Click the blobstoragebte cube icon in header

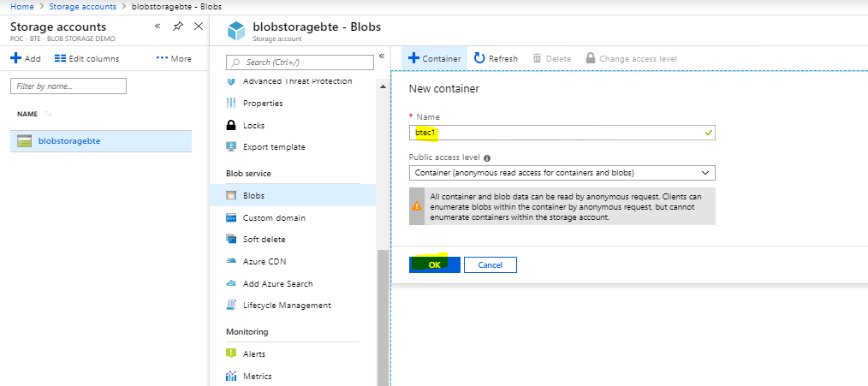[235, 31]
